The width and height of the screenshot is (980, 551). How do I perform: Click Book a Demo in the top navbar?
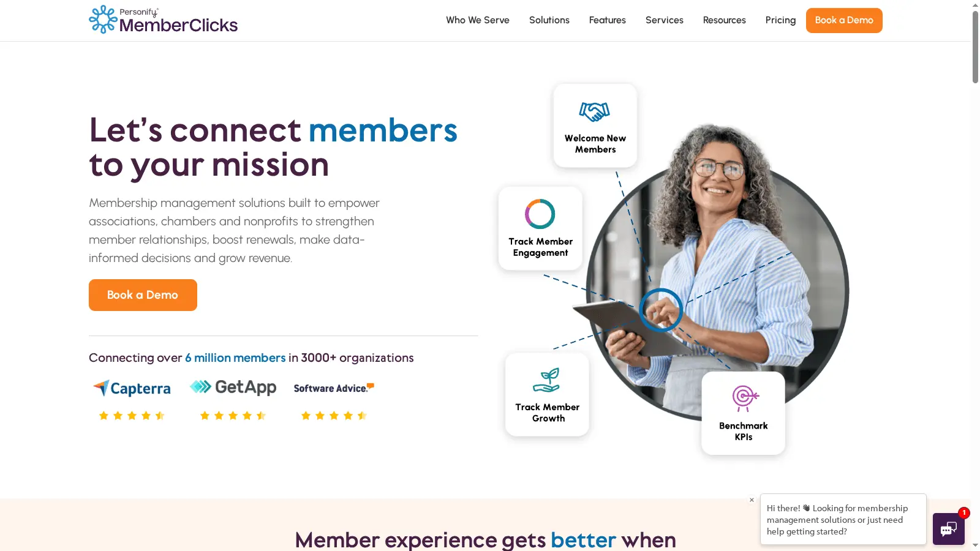tap(844, 20)
